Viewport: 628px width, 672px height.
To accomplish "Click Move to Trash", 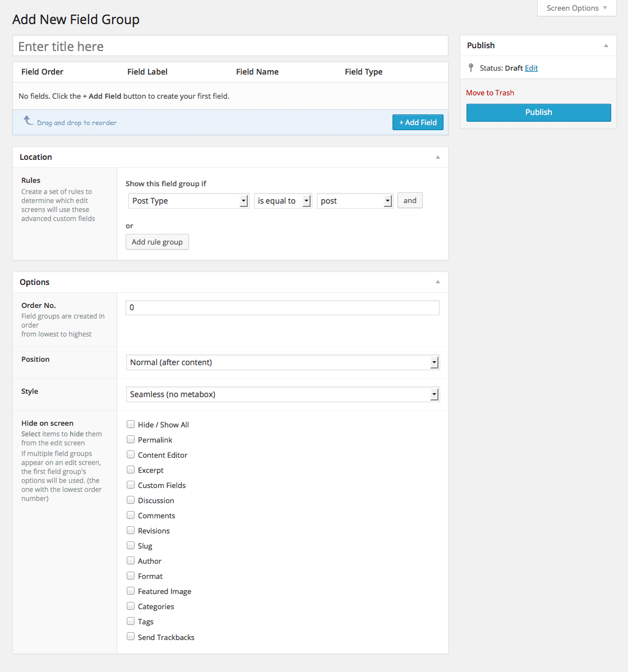I will click(x=490, y=92).
